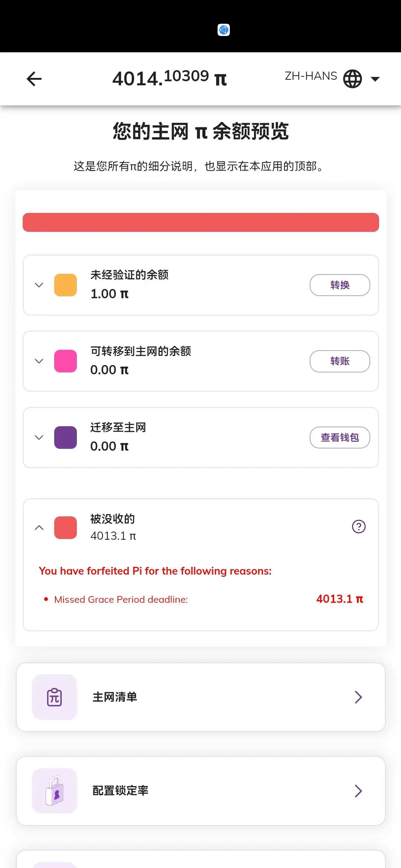Open the ZH-HANS language dropdown arrow
401x868 pixels.
coord(375,79)
